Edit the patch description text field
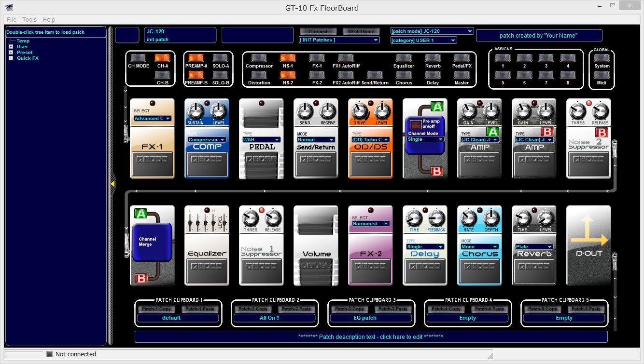Screen dimensions: 644x364 tap(371, 337)
